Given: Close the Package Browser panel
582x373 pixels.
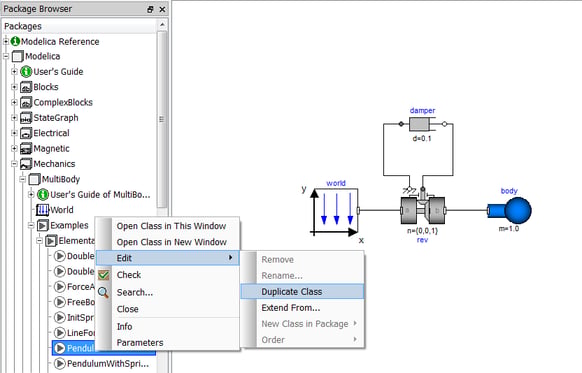Looking at the screenshot, I should pos(162,9).
